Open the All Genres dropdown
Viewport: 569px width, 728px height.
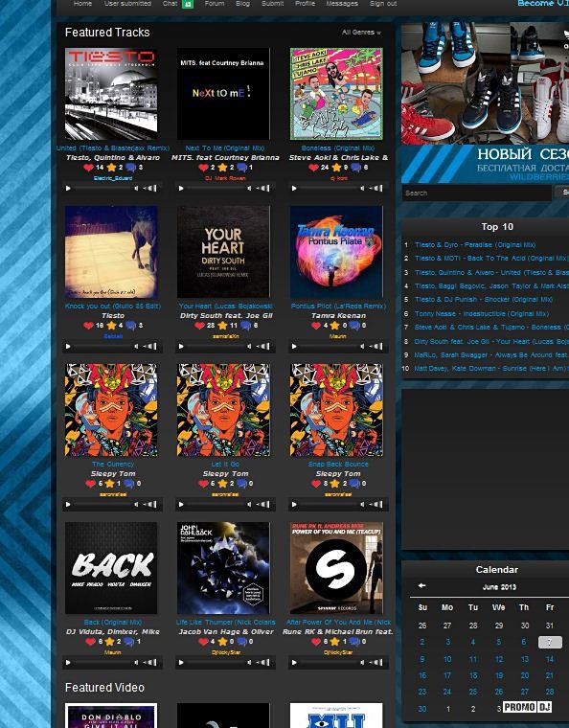coord(361,33)
